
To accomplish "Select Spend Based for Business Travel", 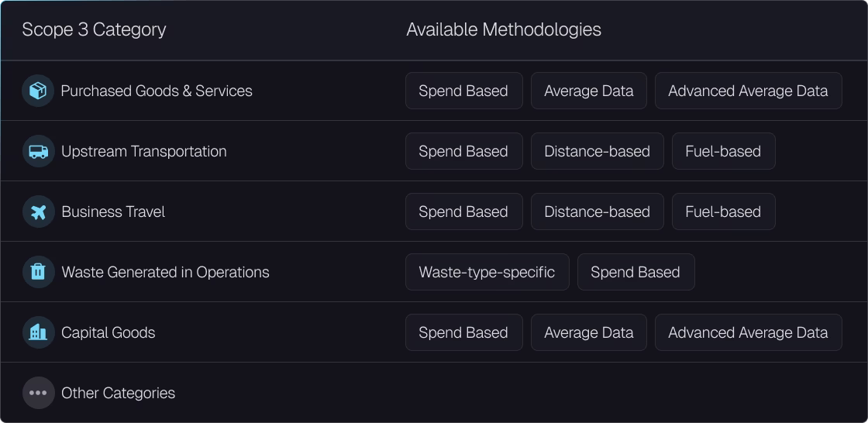I will 464,211.
